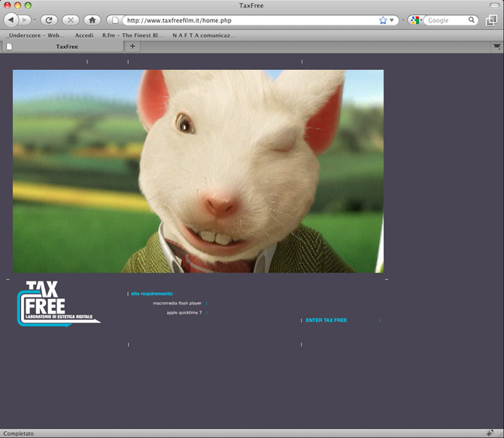Click the site requirements heading
504x438 pixels.
coord(152,294)
